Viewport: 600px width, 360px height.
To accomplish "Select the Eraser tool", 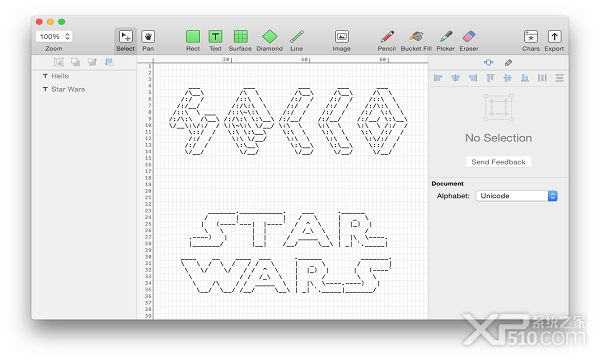I will click(x=469, y=41).
